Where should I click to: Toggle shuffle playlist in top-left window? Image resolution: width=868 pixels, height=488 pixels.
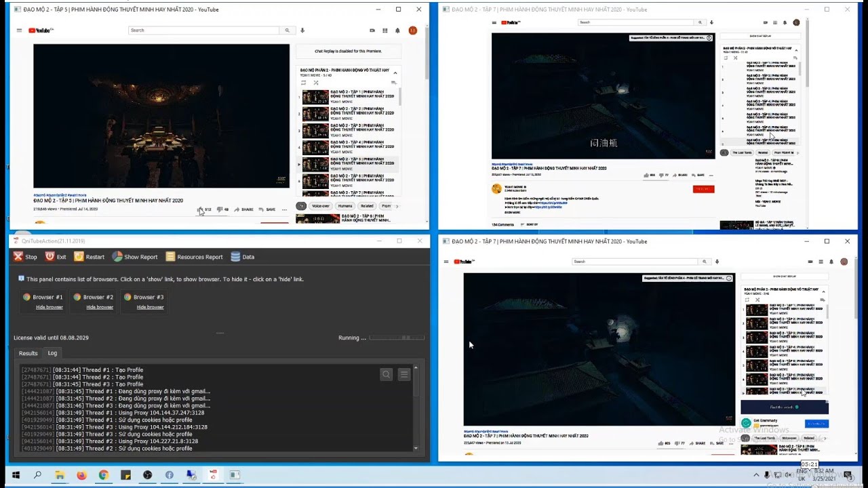pos(316,83)
